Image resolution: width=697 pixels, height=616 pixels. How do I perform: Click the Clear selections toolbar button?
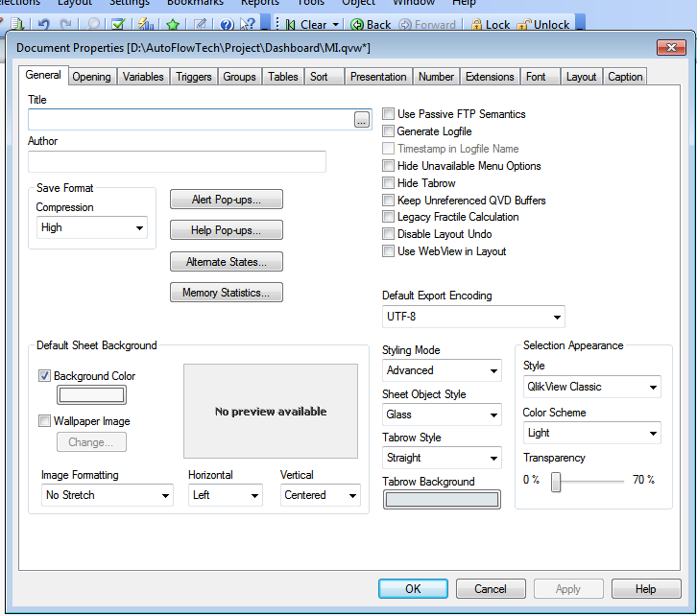306,24
